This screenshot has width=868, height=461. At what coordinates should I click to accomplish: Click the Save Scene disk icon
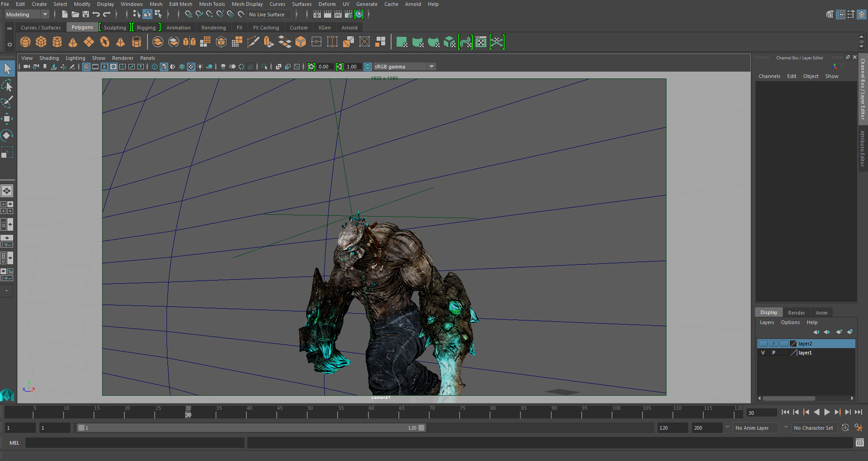coord(85,15)
